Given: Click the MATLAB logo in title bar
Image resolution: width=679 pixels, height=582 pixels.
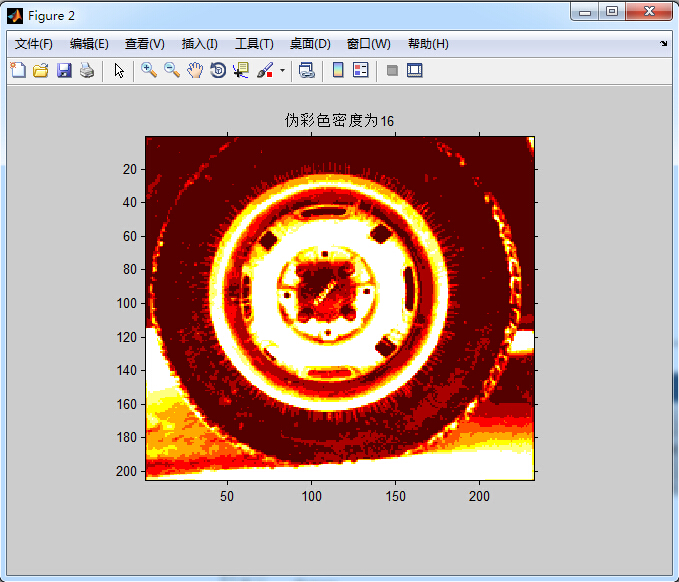Looking at the screenshot, I should 15,16.
